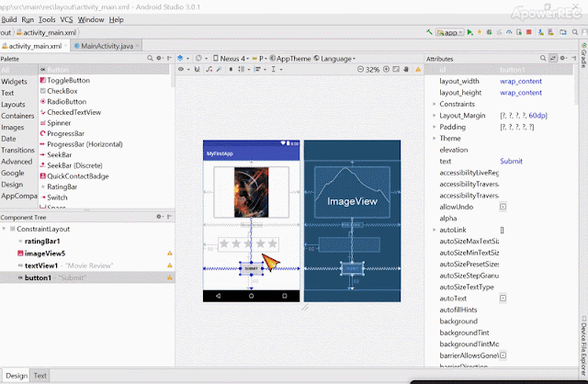Click the Apply Changes lightning icon
The height and width of the screenshot is (384, 588).
[x=480, y=32]
